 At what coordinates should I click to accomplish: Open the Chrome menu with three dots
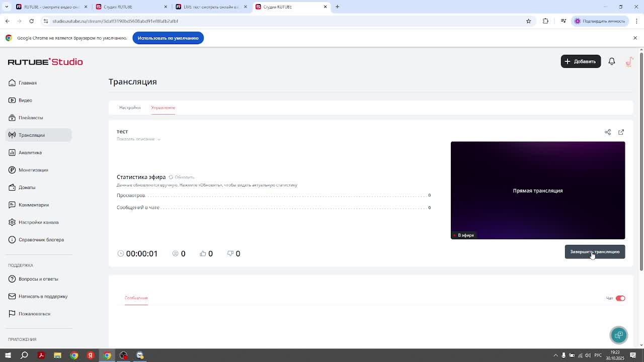pyautogui.click(x=636, y=21)
